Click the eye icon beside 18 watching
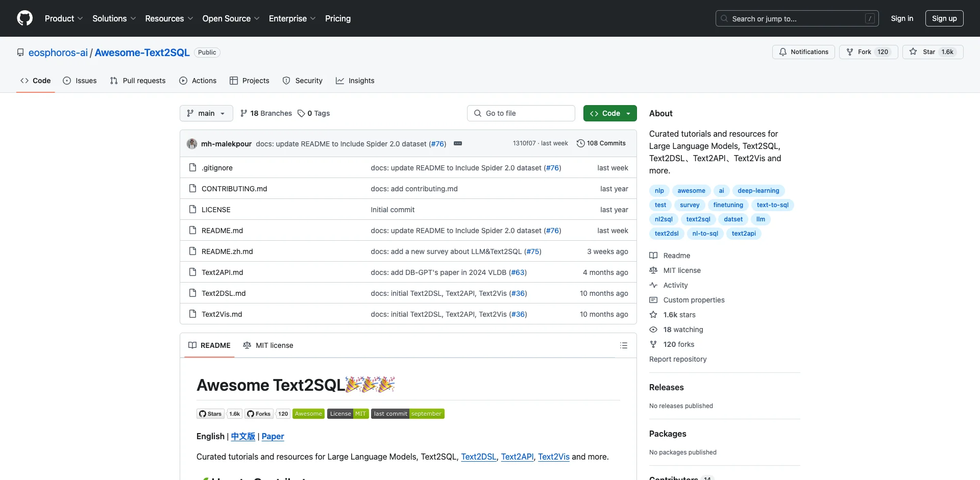This screenshot has width=980, height=480. click(x=653, y=330)
